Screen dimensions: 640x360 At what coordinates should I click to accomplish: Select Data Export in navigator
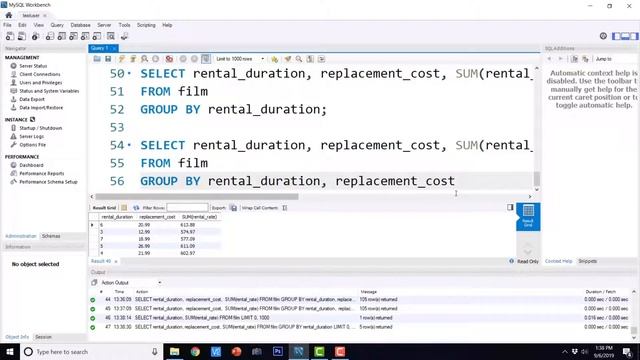pyautogui.click(x=32, y=99)
